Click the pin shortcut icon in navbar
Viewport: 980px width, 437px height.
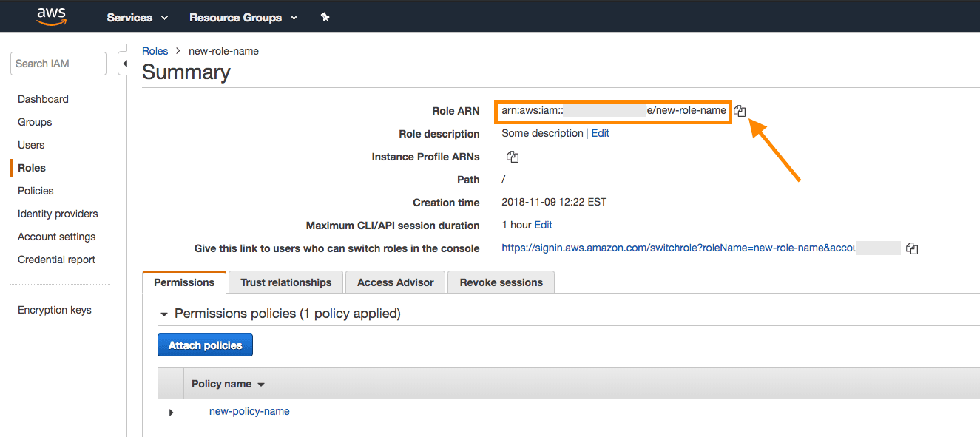pos(325,17)
